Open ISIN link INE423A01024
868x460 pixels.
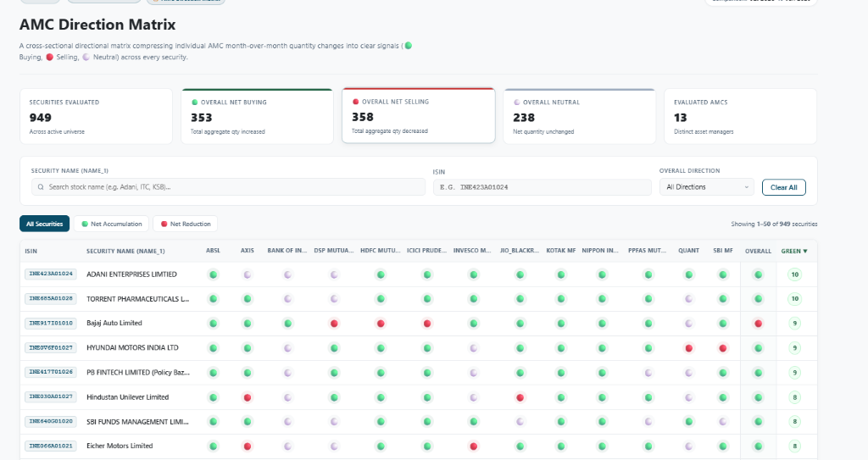(x=51, y=274)
